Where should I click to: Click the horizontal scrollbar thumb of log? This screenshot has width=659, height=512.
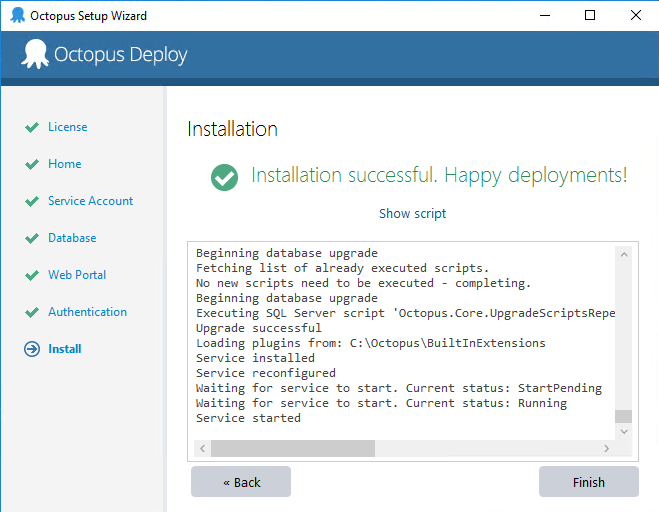point(293,448)
